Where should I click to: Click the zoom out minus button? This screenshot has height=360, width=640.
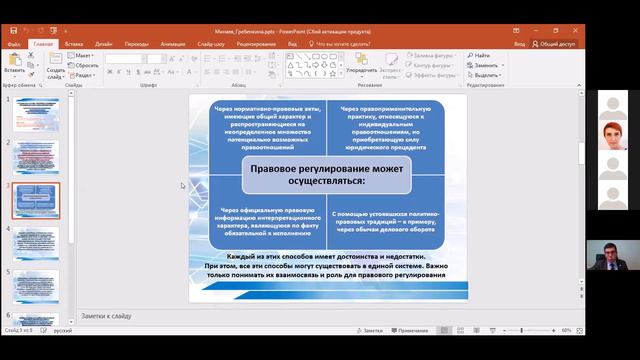tap(504, 331)
